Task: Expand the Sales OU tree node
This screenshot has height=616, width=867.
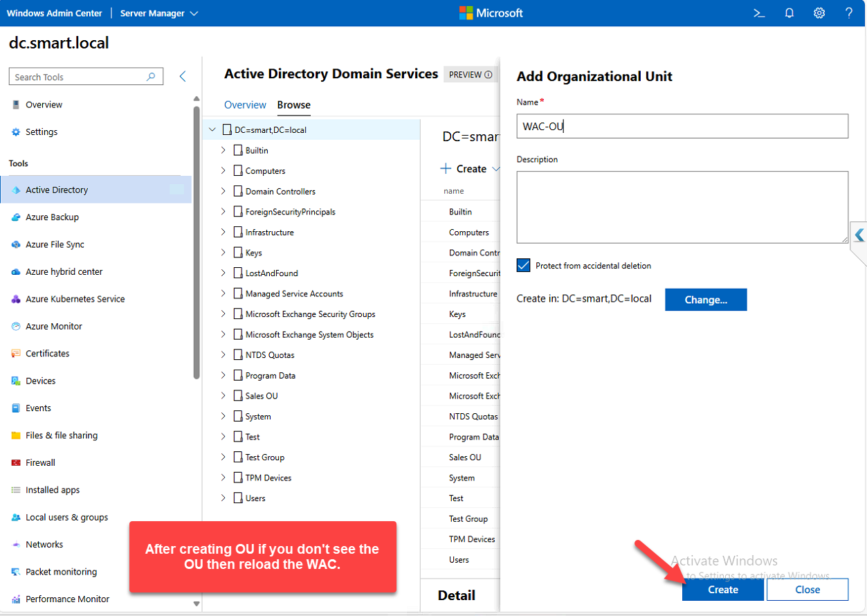Action: 223,396
